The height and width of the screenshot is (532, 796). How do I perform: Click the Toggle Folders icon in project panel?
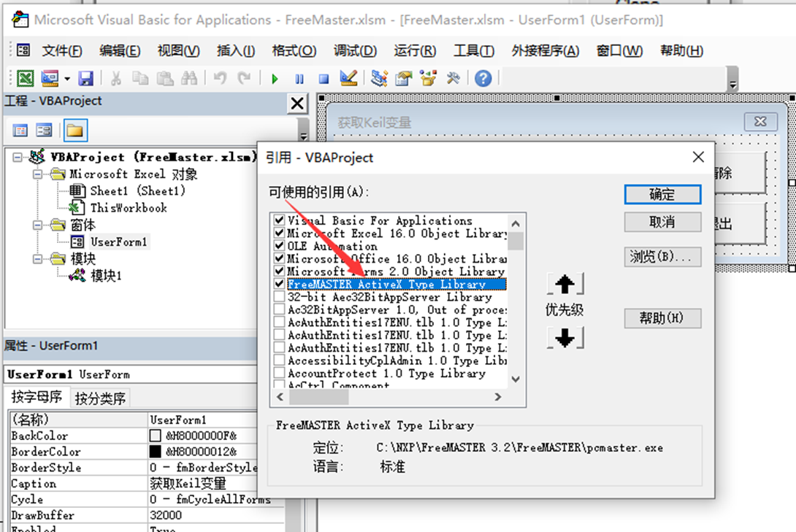tap(74, 131)
